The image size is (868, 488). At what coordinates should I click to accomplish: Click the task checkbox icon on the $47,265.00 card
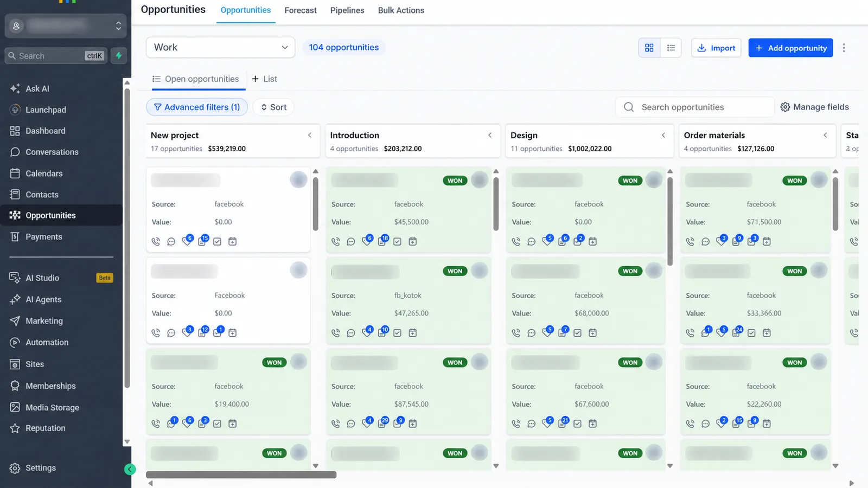[x=397, y=333]
